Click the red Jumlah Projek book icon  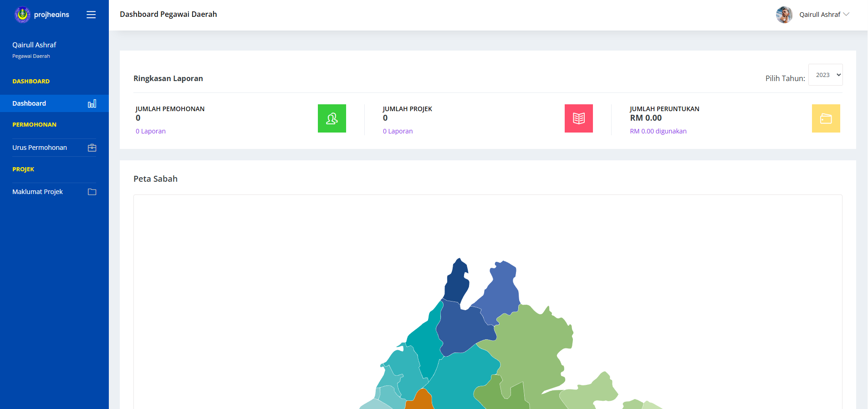pyautogui.click(x=578, y=118)
